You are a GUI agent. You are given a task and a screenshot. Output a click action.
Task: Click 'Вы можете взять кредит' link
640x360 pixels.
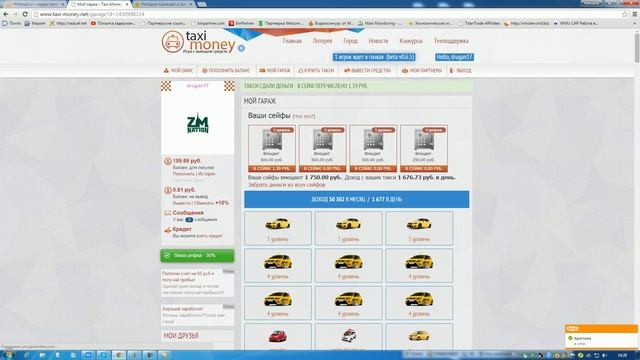[198, 236]
